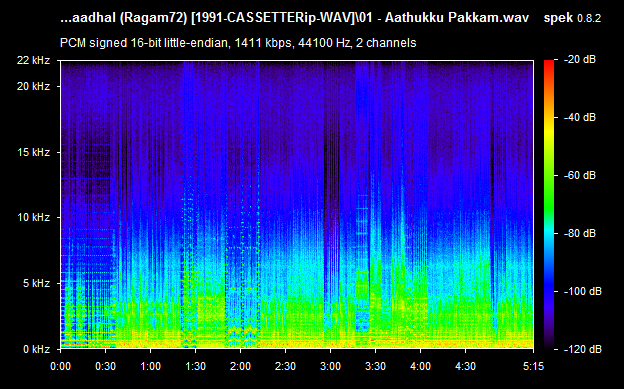This screenshot has height=389, width=624.
Task: Click the -20 dB scale label
Action: (x=580, y=60)
